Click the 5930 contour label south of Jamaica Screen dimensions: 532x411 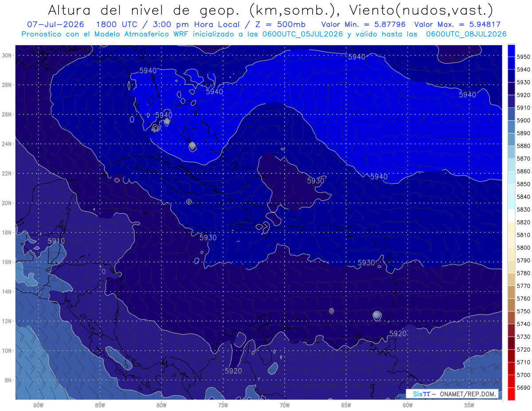click(x=208, y=238)
